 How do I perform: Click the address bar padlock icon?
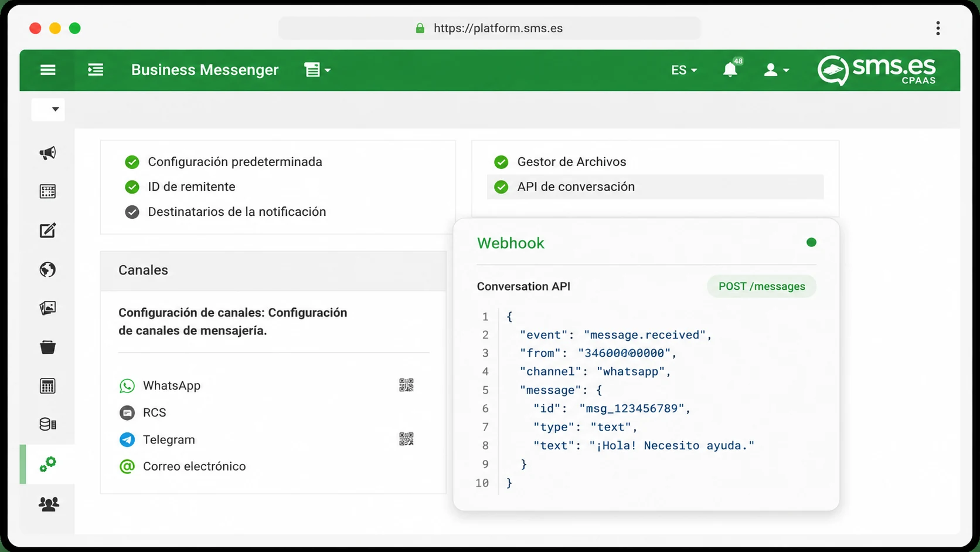point(420,28)
